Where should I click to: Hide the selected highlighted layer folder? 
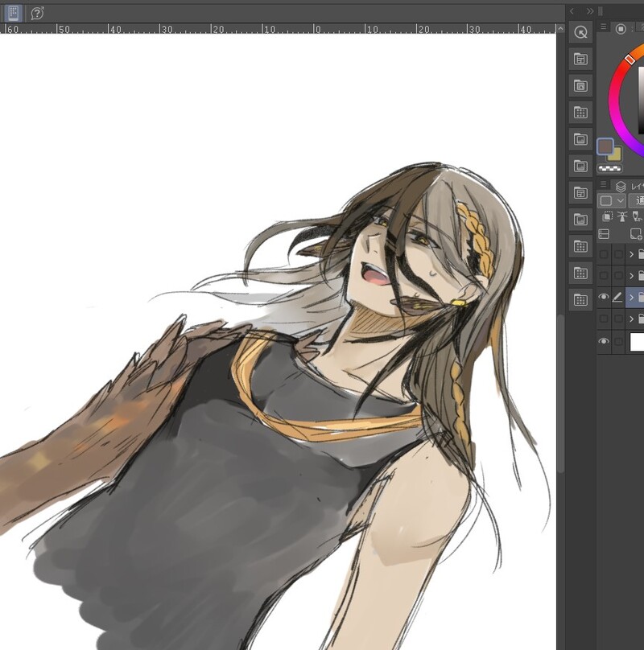(604, 297)
